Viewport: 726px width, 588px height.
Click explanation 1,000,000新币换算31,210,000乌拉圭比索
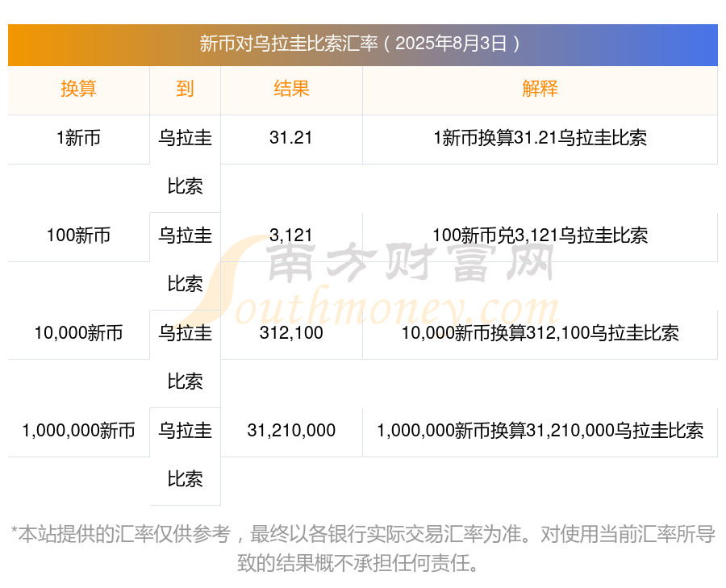(540, 431)
